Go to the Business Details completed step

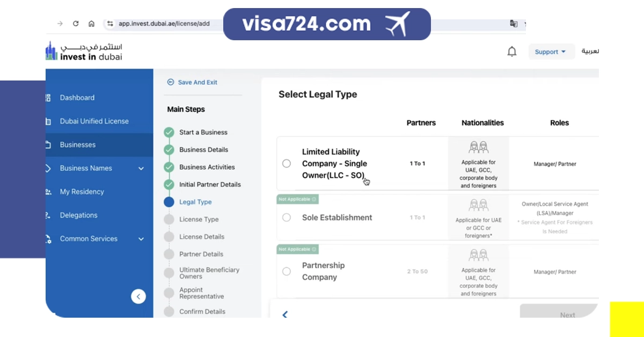203,150
